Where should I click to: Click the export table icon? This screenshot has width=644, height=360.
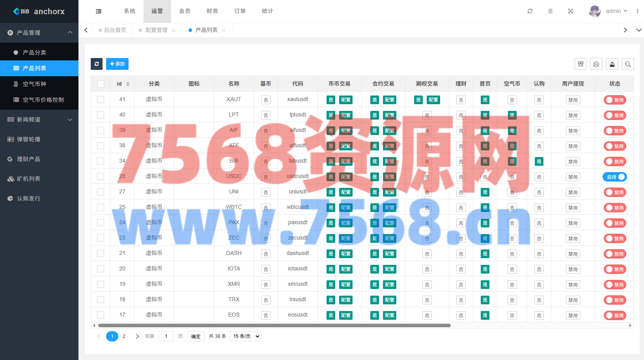coord(612,64)
